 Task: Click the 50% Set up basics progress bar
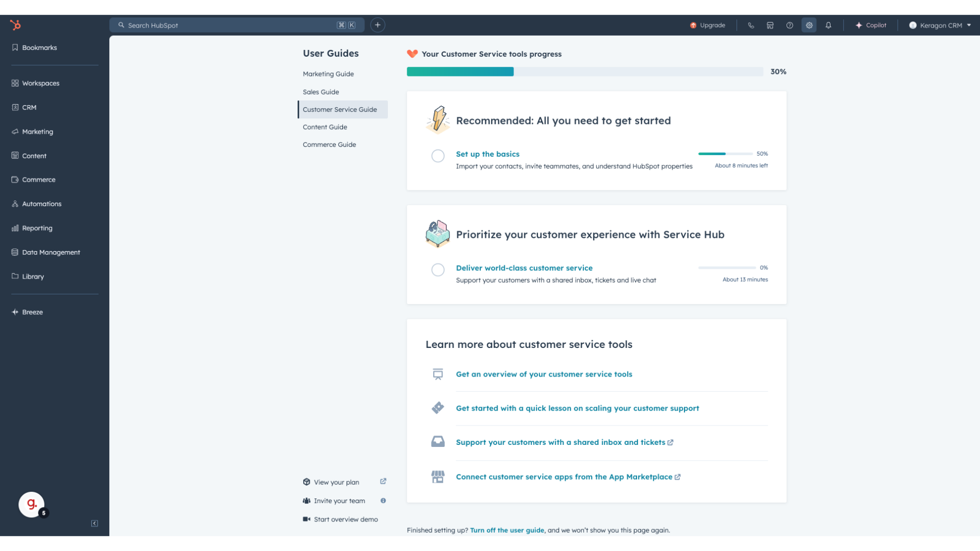coord(725,154)
